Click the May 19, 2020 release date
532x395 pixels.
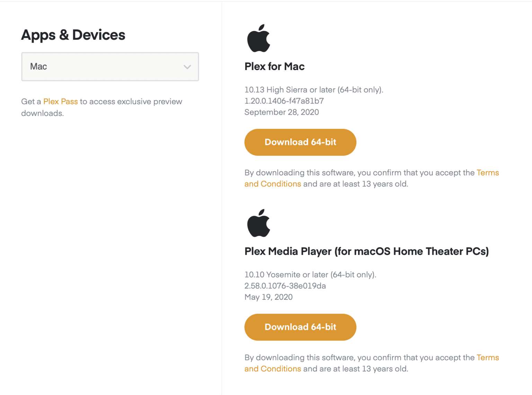click(268, 297)
